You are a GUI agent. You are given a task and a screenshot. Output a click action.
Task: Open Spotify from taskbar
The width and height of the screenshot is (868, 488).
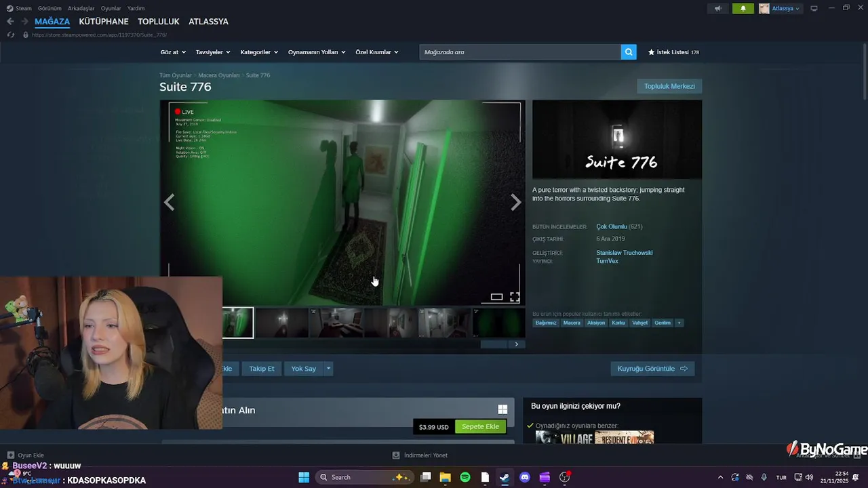point(465,477)
